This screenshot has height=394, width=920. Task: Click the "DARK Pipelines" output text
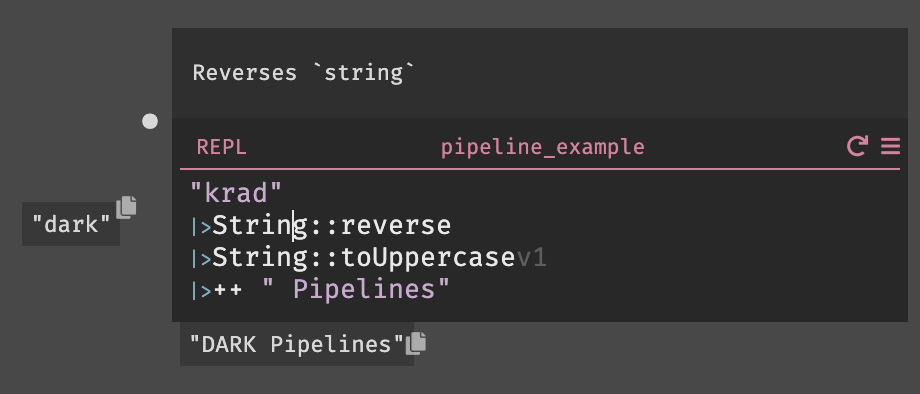point(297,345)
